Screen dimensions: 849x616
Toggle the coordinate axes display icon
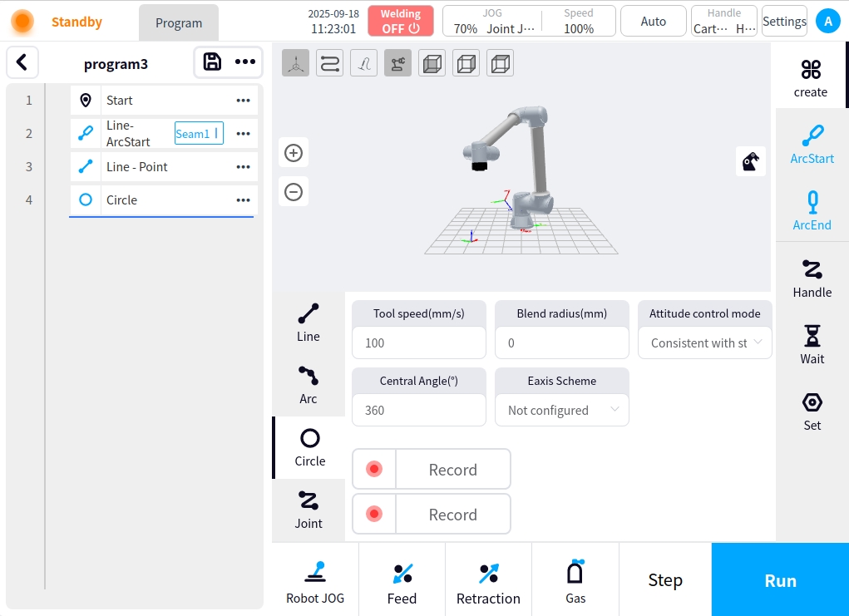295,63
